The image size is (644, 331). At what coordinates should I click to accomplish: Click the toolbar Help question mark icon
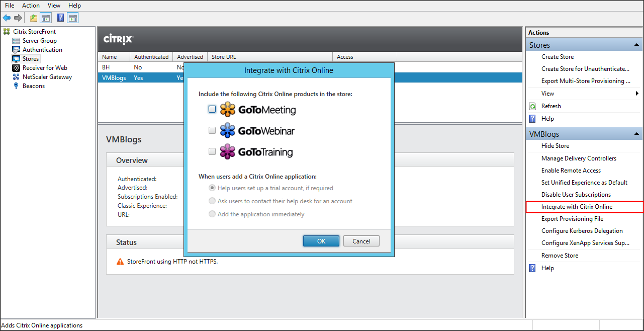click(x=60, y=18)
